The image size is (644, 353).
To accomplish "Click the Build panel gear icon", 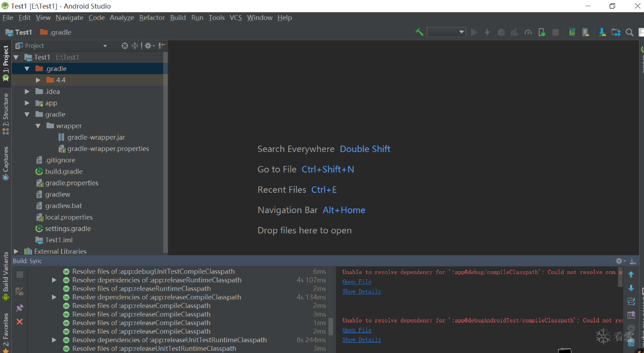I will point(620,261).
